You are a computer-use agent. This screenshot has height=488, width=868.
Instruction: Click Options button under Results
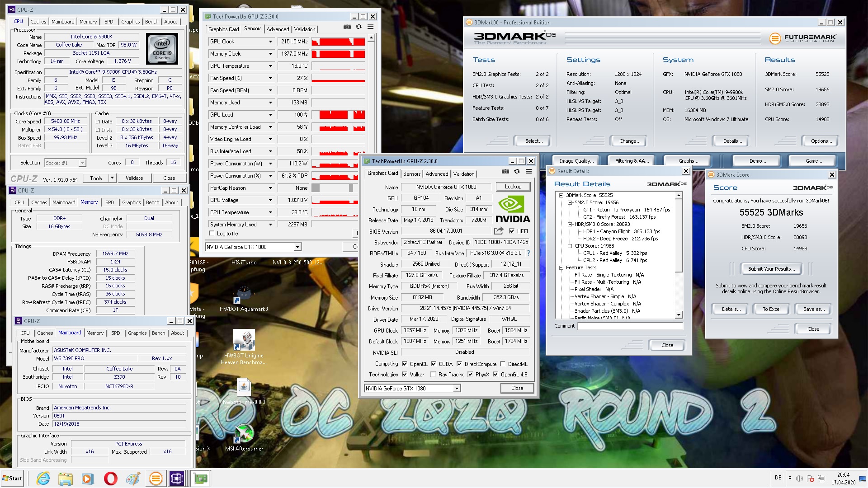(x=821, y=141)
